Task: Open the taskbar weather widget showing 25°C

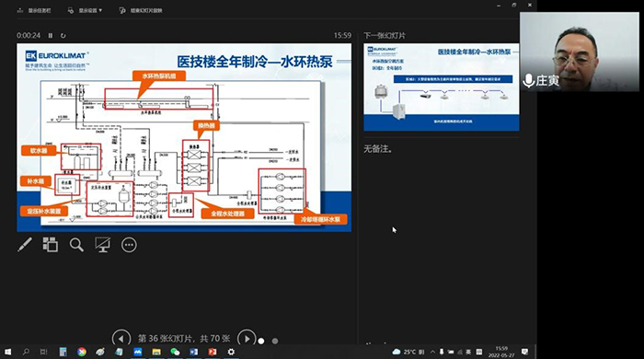Action: 408,352
